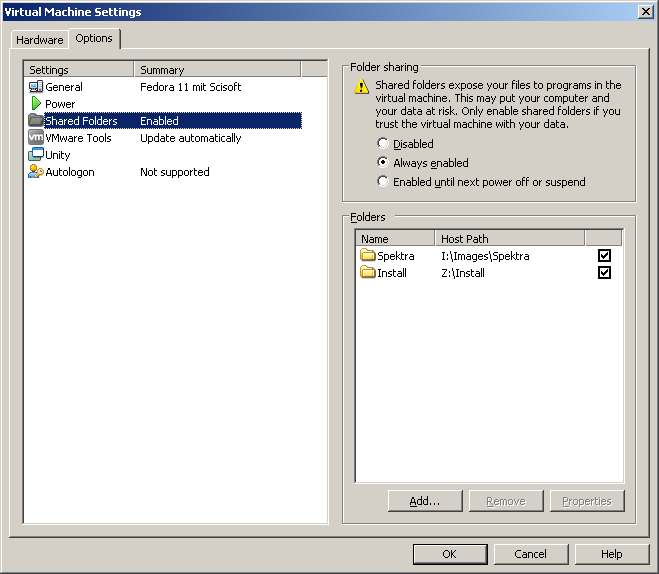Choose Always enabled radio button
Screen dimensions: 659x574
(383, 163)
